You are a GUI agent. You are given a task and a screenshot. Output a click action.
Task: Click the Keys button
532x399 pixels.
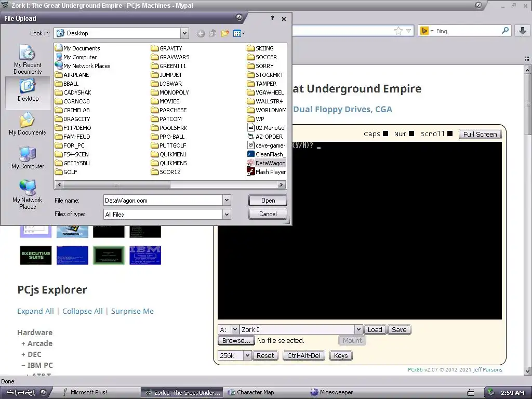tap(341, 355)
